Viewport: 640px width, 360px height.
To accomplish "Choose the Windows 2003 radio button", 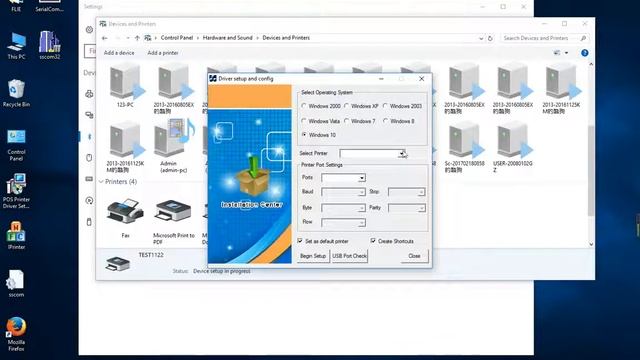I will (385, 106).
